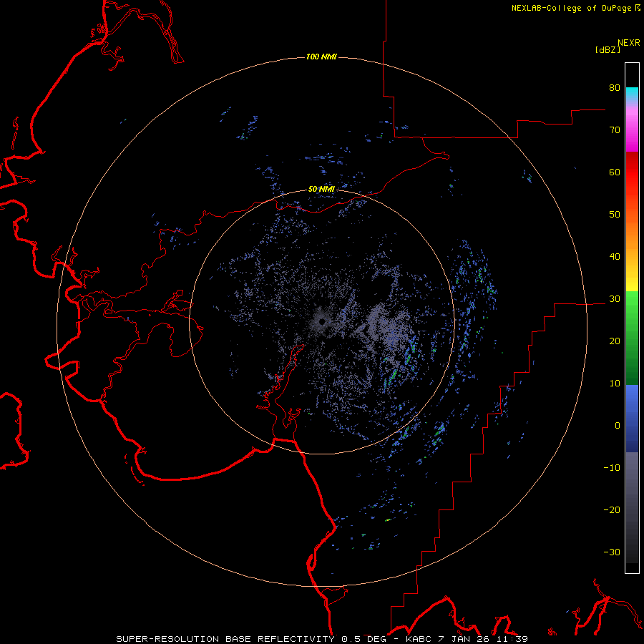Click the 40 dBZ scale value

615,257
